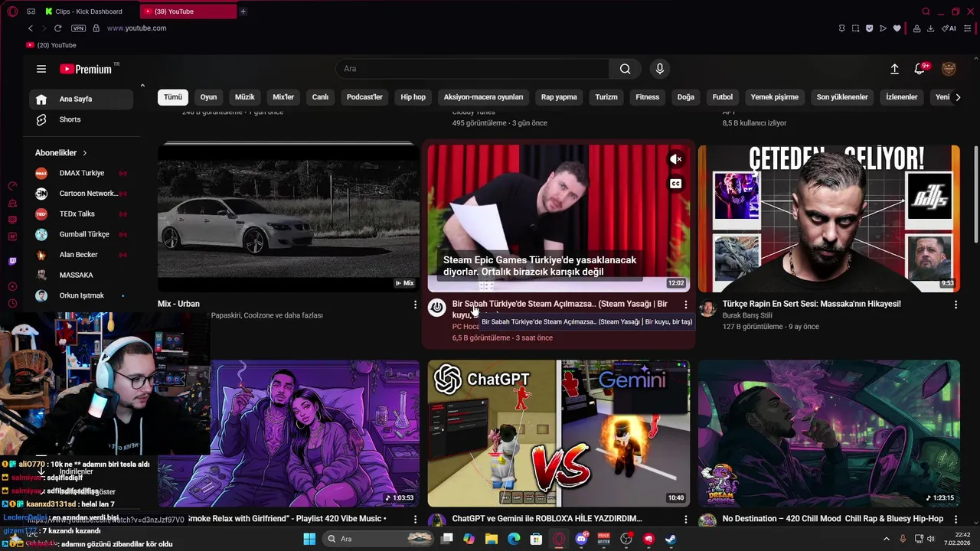
Task: Select the Oyun filter chip
Action: [x=208, y=97]
